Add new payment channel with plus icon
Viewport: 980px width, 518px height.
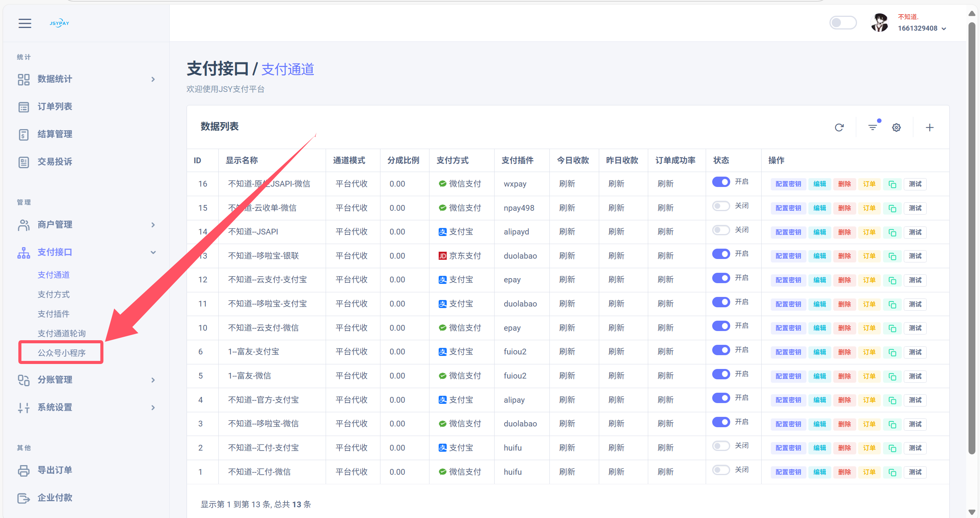[x=929, y=128]
